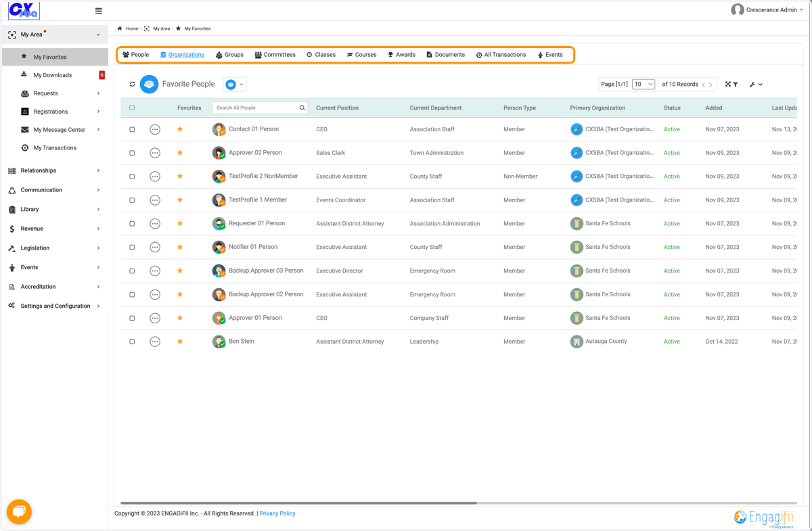Toggle the select-all header checkbox

(x=132, y=108)
